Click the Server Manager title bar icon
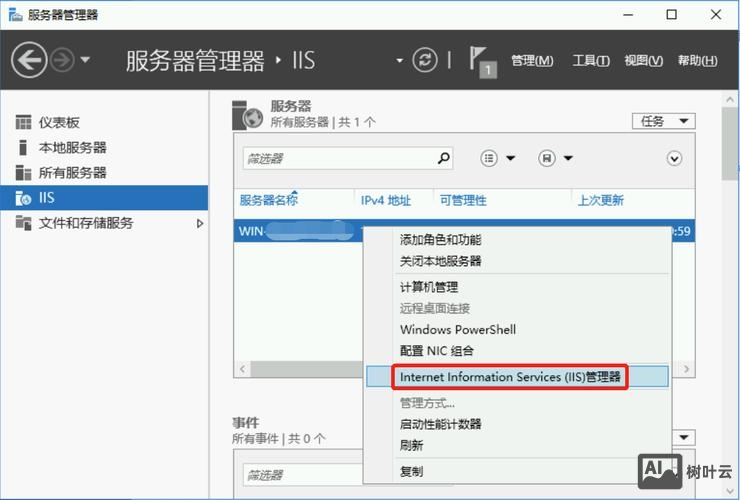The height and width of the screenshot is (500, 740). coord(15,15)
